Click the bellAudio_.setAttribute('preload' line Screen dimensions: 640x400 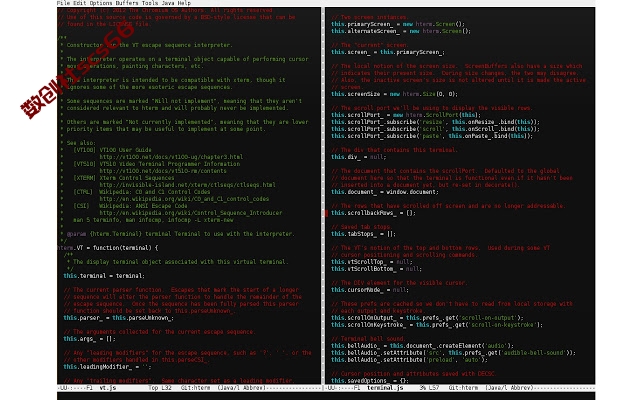(409, 360)
